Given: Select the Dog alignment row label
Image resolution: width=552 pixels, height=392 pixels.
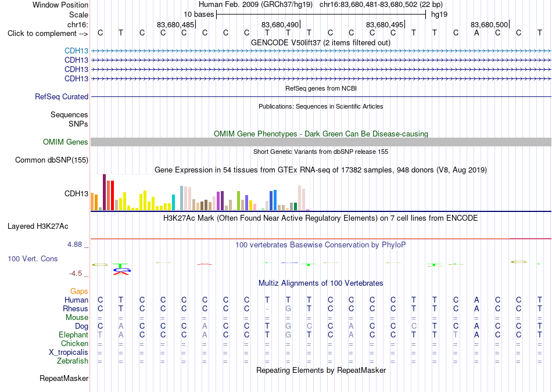Looking at the screenshot, I should click(x=81, y=326).
